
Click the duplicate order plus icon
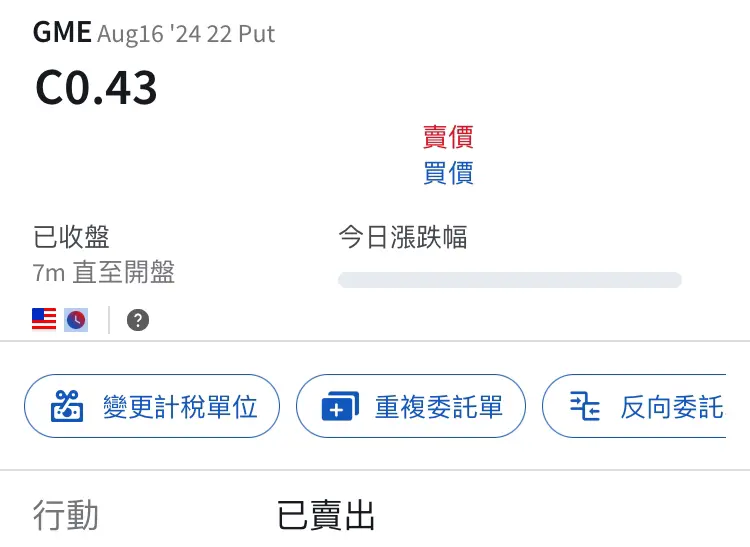tap(340, 406)
